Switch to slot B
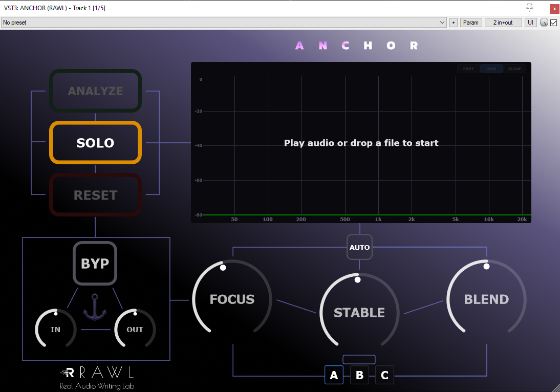This screenshot has height=392, width=560. pos(359,375)
